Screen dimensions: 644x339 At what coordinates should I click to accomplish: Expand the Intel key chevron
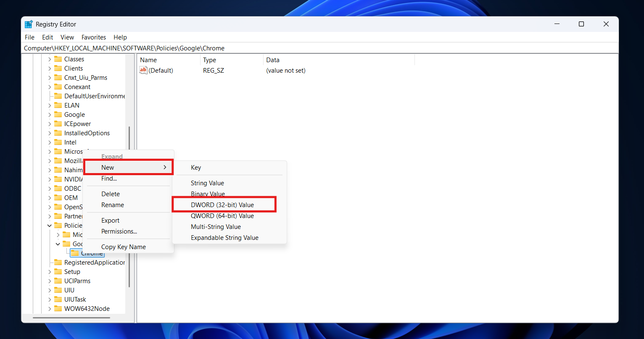(50, 142)
